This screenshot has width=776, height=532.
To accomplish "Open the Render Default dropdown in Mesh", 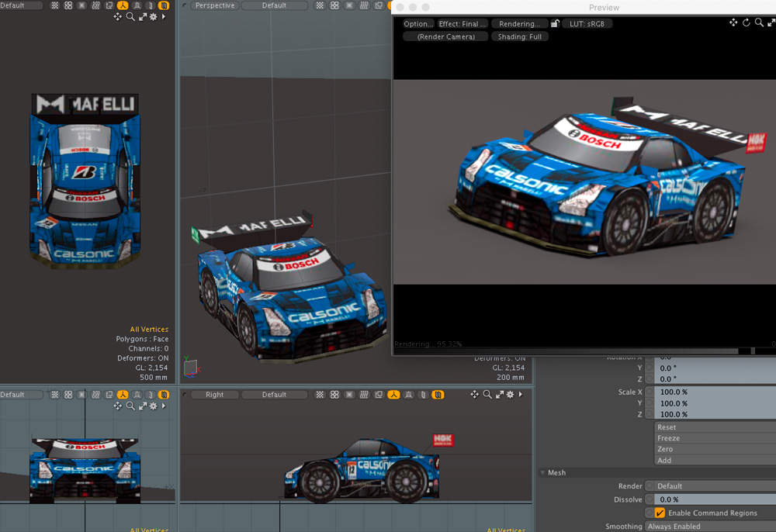I will tap(715, 486).
